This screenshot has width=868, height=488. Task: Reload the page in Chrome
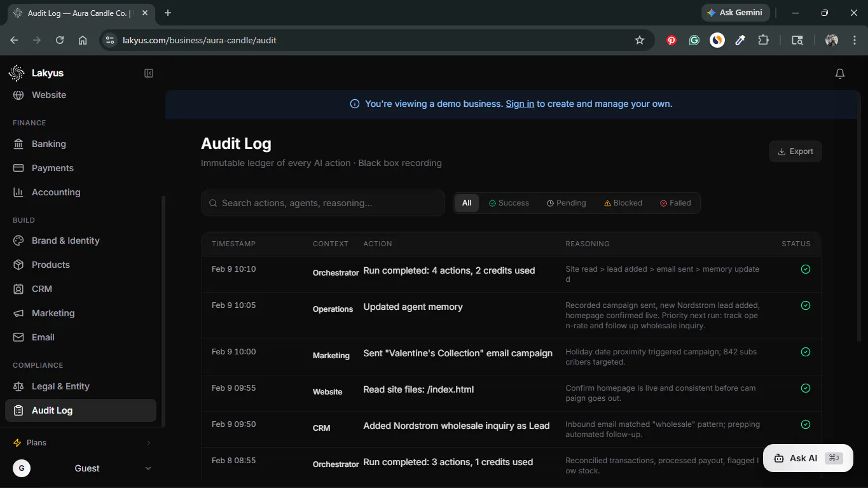[x=60, y=40]
